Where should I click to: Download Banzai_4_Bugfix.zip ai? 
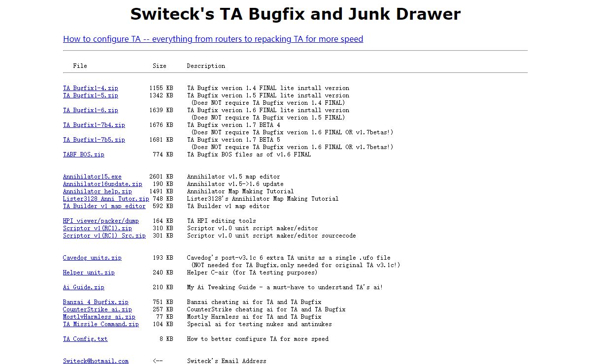coord(96,302)
